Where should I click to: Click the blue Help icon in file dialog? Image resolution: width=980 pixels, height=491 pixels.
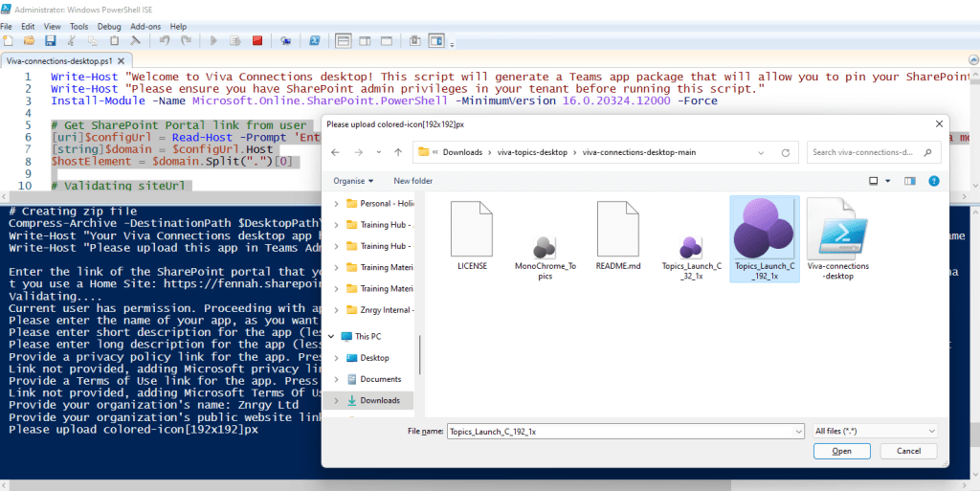(933, 181)
